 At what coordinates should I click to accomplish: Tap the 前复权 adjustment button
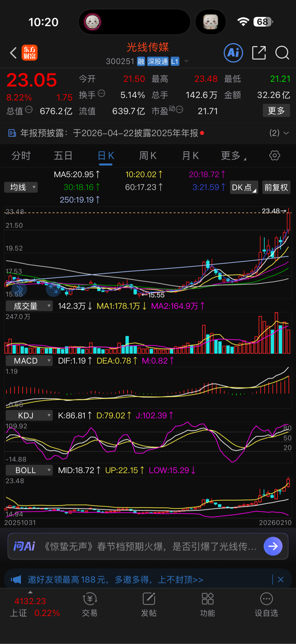[x=276, y=188]
